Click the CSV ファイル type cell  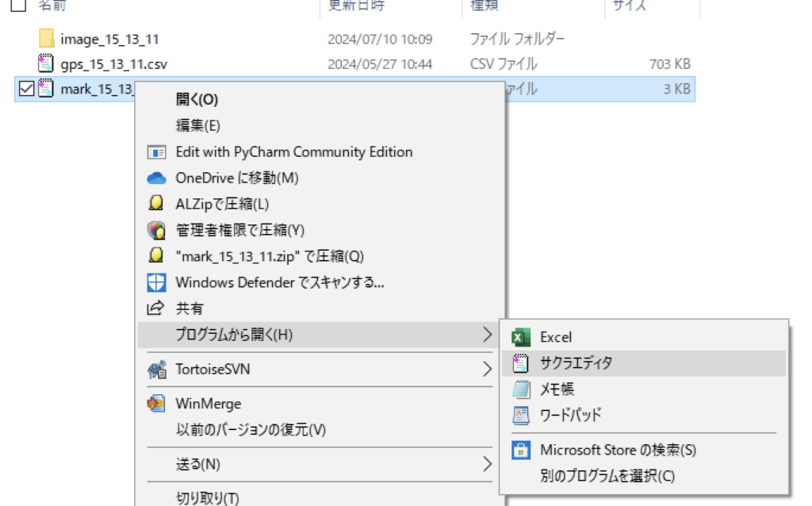(x=504, y=63)
